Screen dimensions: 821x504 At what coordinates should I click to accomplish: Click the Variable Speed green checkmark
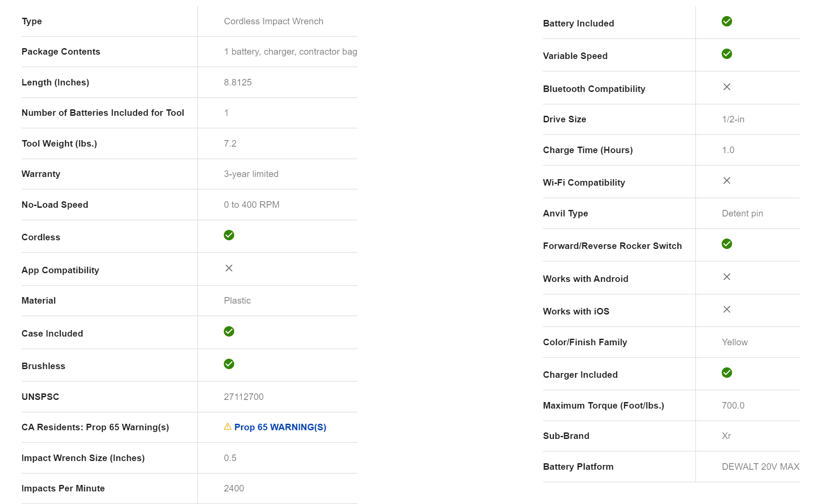tap(727, 54)
